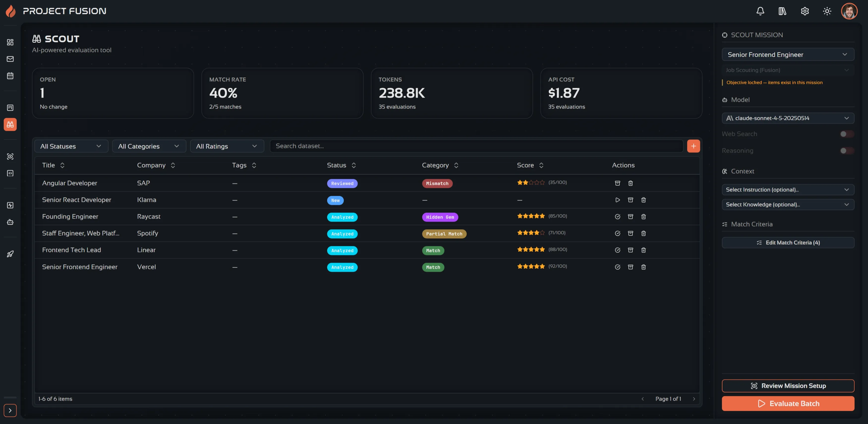
Task: Click the Mismatch category badge
Action: 437,183
